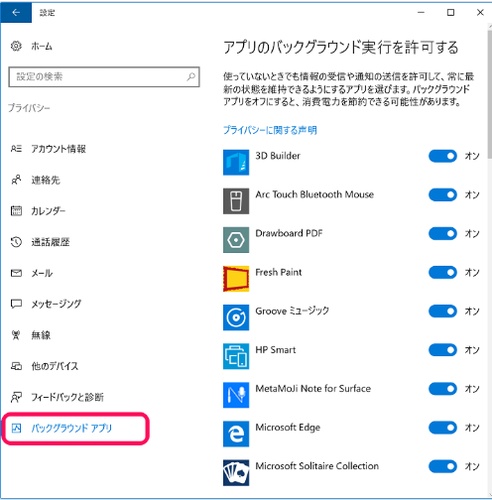Maximize the settings window

point(451,12)
